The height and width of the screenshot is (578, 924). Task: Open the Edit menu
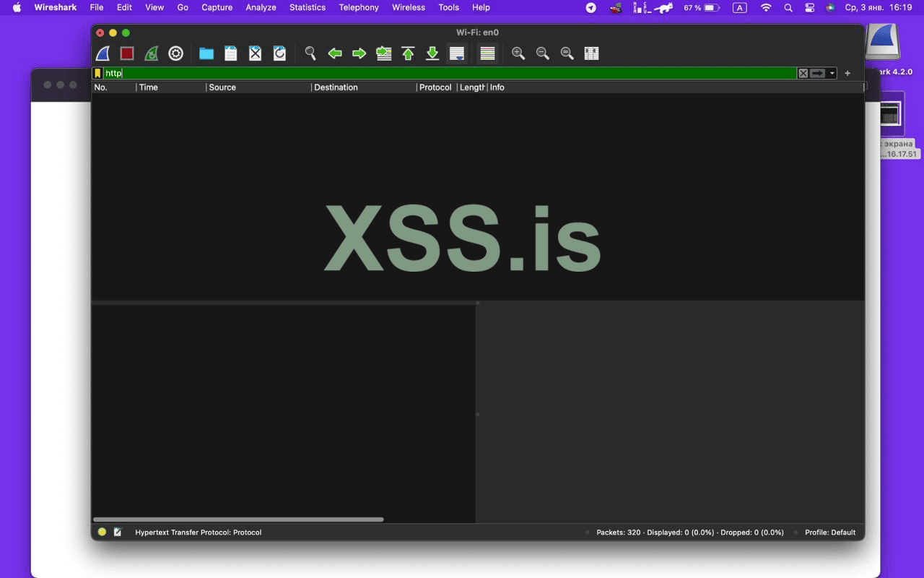coord(124,7)
